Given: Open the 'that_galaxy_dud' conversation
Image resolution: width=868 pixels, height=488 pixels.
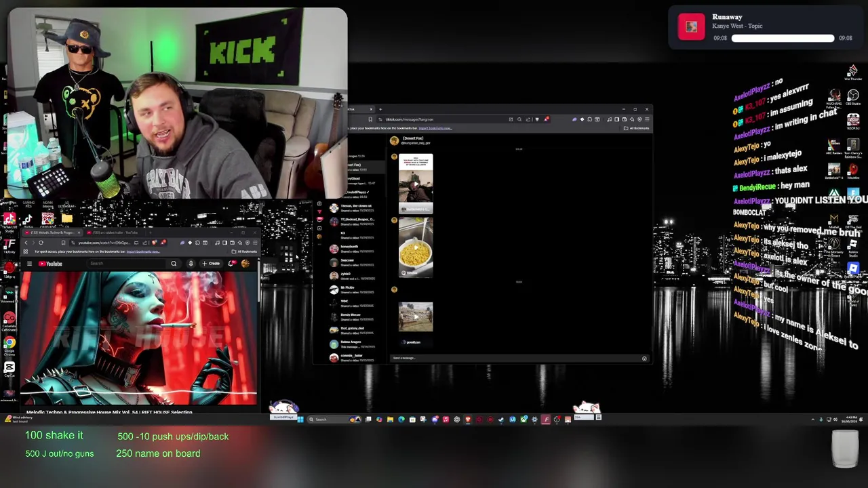Looking at the screenshot, I should (353, 330).
